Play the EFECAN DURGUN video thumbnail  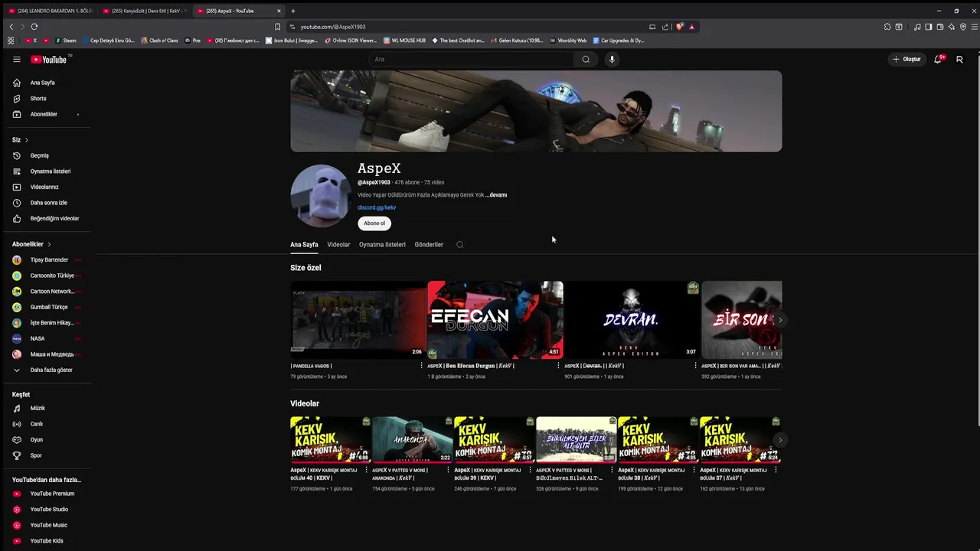point(495,320)
